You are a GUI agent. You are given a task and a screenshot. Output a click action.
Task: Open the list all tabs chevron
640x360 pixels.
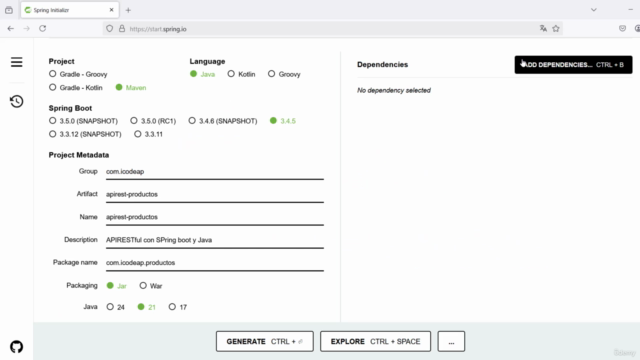click(594, 10)
